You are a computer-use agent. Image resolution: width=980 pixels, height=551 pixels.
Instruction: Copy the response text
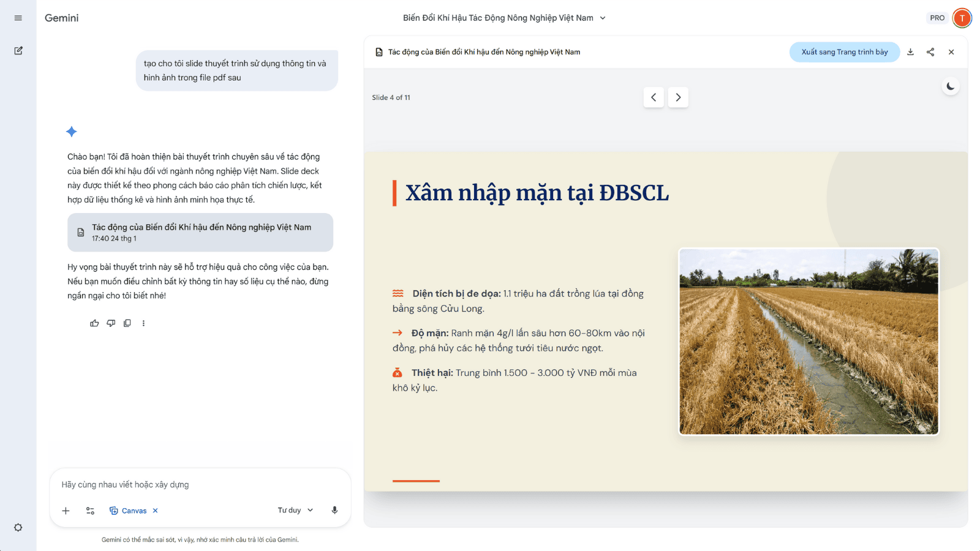coord(127,323)
